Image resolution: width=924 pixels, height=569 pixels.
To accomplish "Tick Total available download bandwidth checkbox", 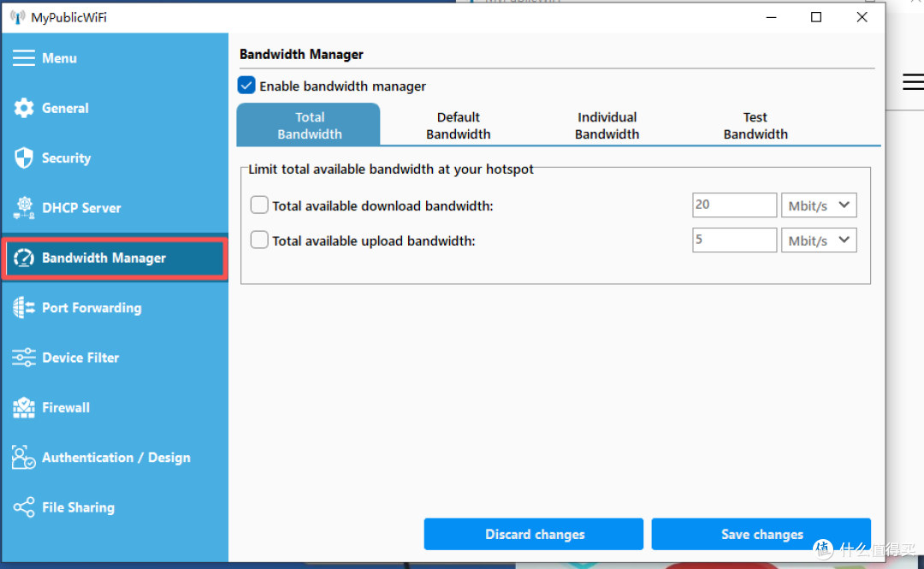I will tap(259, 204).
